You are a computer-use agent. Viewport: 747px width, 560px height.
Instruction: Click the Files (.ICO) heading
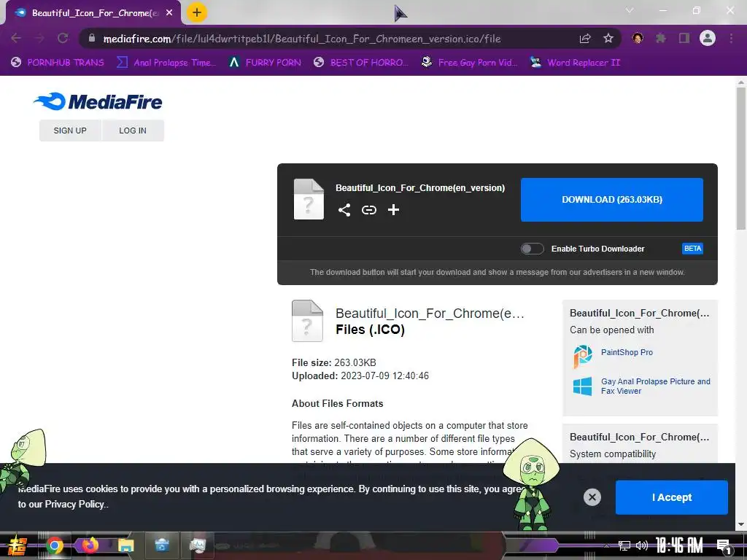point(370,330)
